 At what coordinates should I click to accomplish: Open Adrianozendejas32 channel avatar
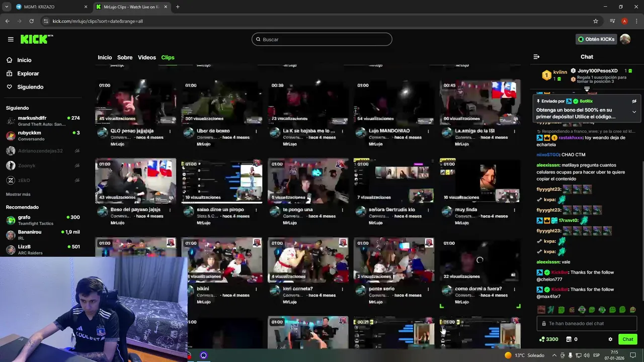pos(11,151)
